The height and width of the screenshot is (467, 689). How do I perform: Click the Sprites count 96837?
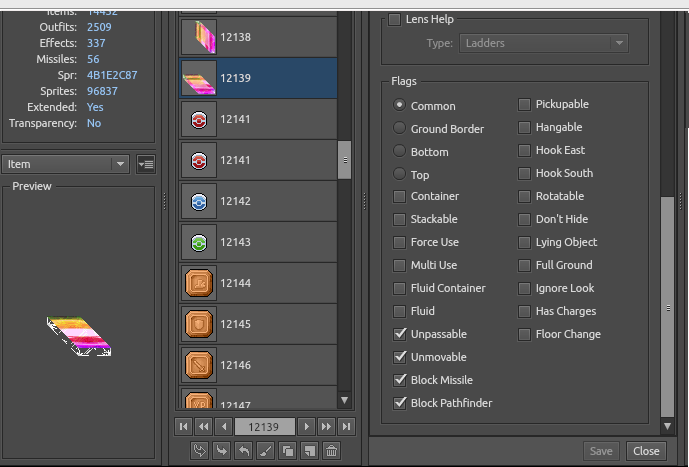[102, 91]
